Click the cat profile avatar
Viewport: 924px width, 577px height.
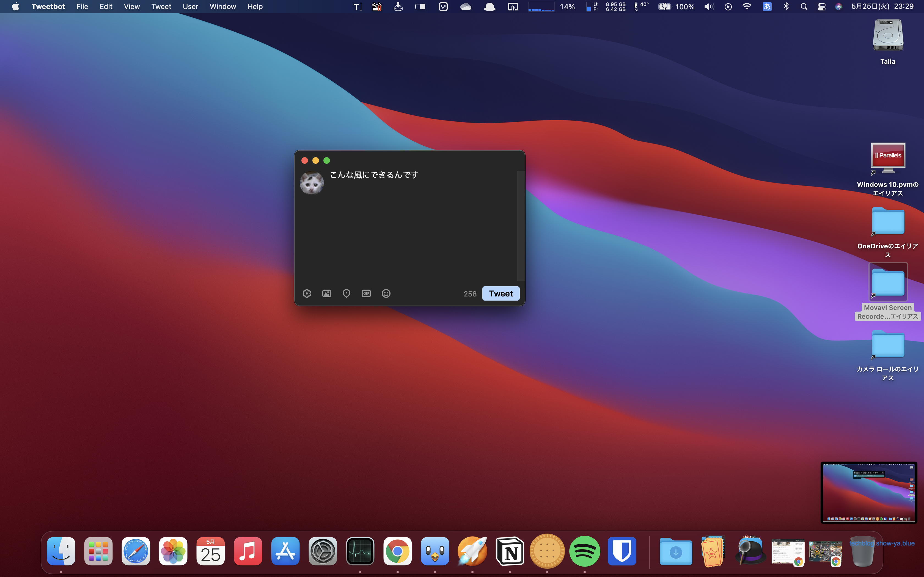click(312, 183)
